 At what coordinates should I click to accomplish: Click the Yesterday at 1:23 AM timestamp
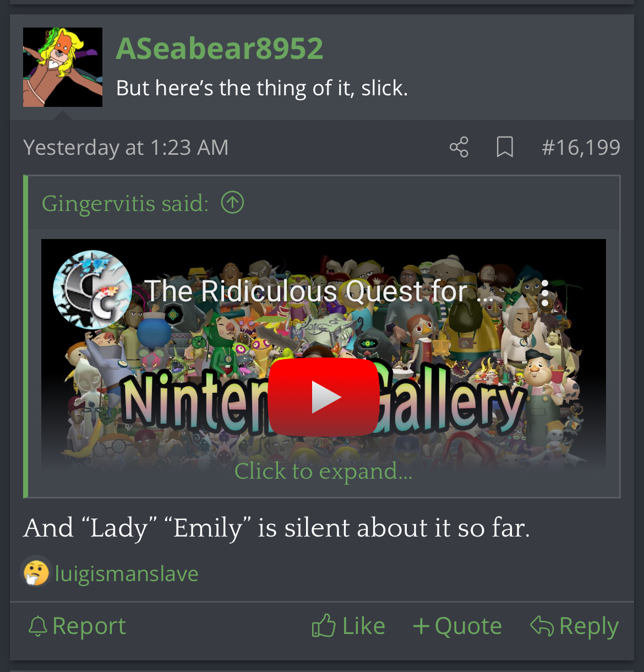[x=125, y=148]
